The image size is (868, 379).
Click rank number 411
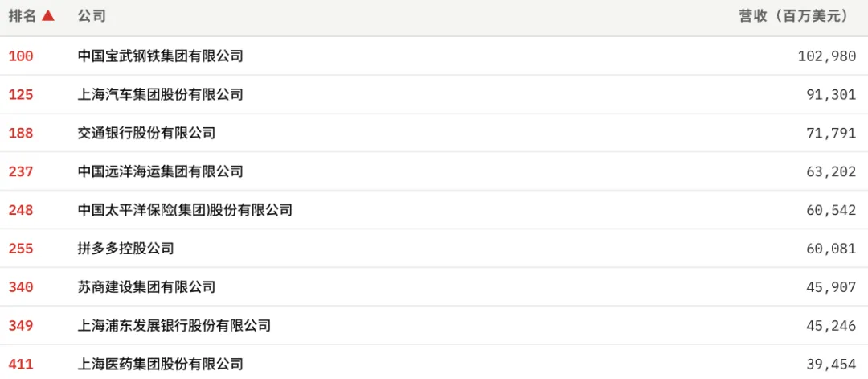[21, 364]
